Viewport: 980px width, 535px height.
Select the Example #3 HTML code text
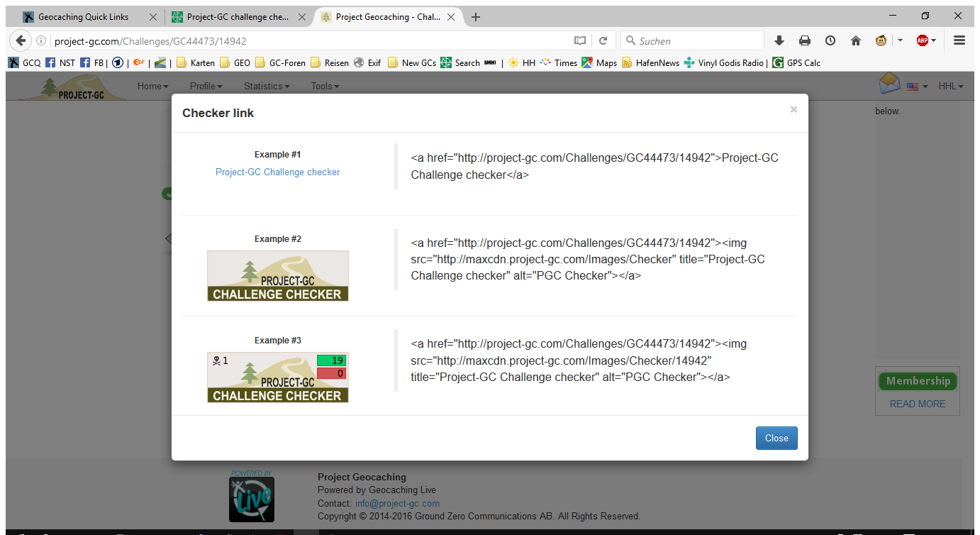click(x=579, y=360)
